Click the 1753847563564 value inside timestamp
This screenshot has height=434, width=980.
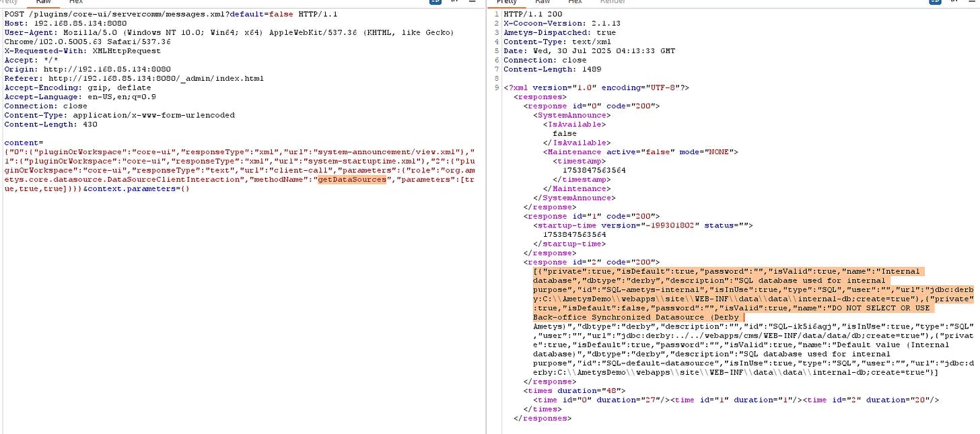click(x=594, y=170)
